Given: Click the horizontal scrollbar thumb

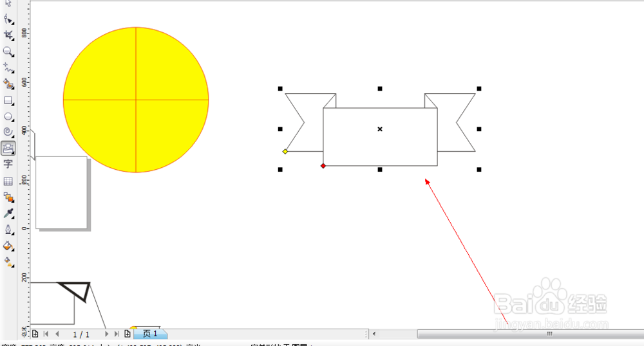Looking at the screenshot, I should point(531,334).
